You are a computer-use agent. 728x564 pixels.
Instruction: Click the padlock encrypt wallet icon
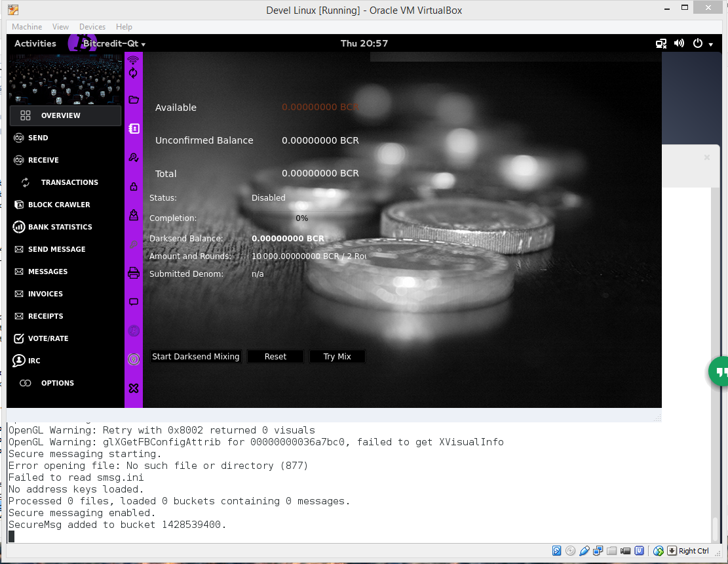pos(134,187)
